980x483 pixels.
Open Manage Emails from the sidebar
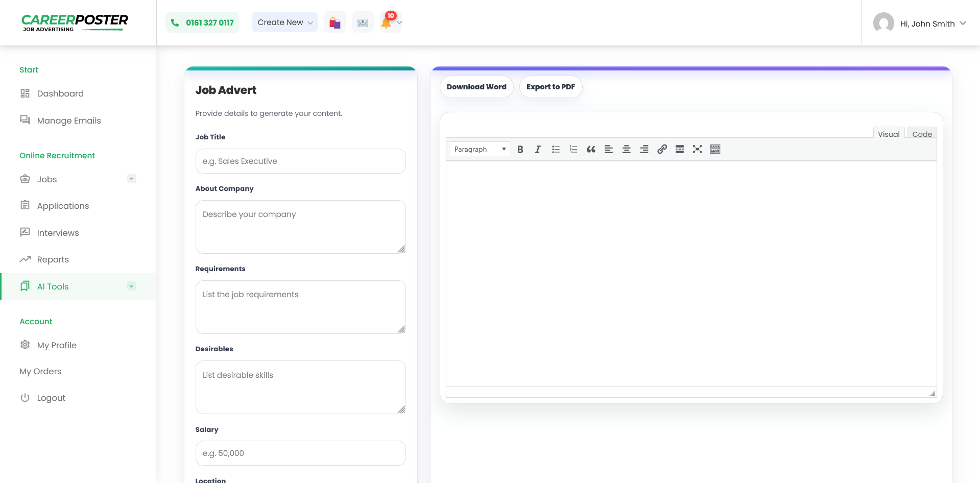(x=69, y=120)
